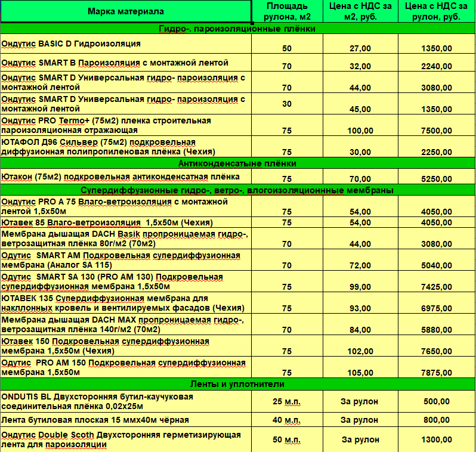Select section row "Гидро-, пароизоляционные плёнки"
The image size is (476, 452).
point(237,29)
